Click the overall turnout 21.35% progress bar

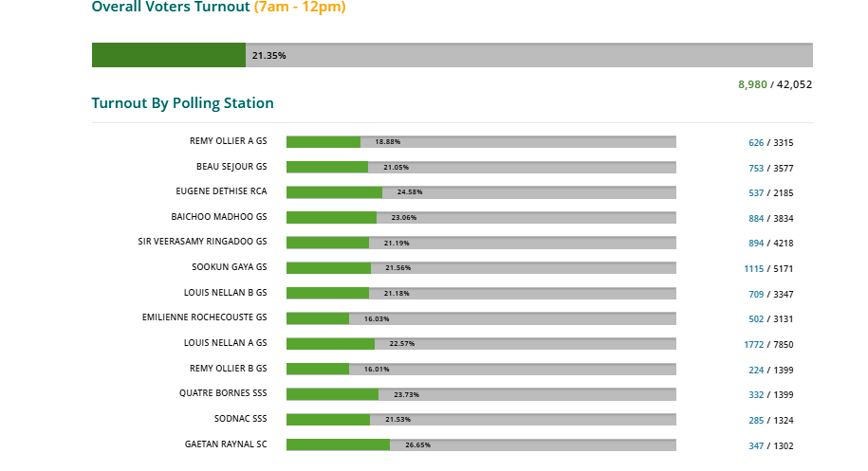click(452, 55)
